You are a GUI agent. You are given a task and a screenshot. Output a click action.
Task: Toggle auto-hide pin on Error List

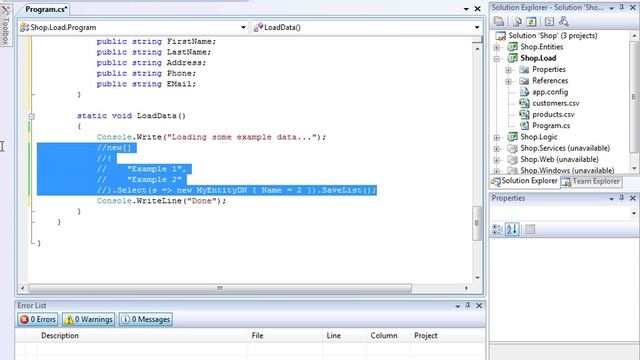pos(468,305)
